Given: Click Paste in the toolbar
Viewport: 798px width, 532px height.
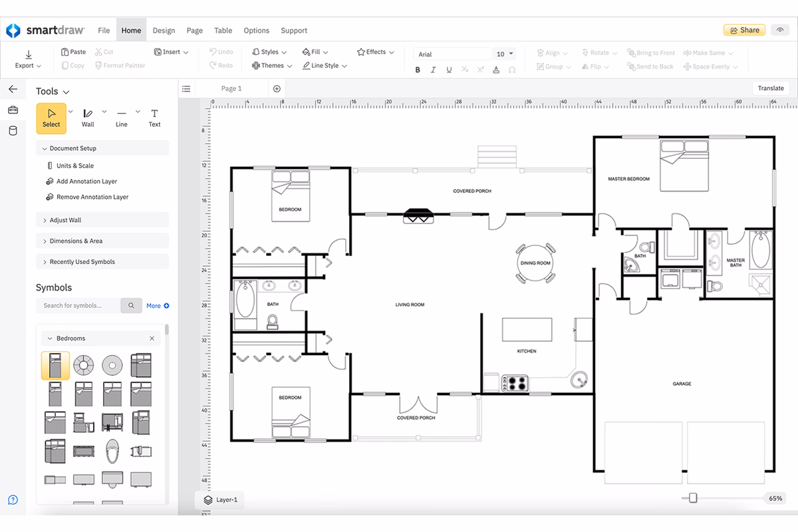Looking at the screenshot, I should 74,52.
